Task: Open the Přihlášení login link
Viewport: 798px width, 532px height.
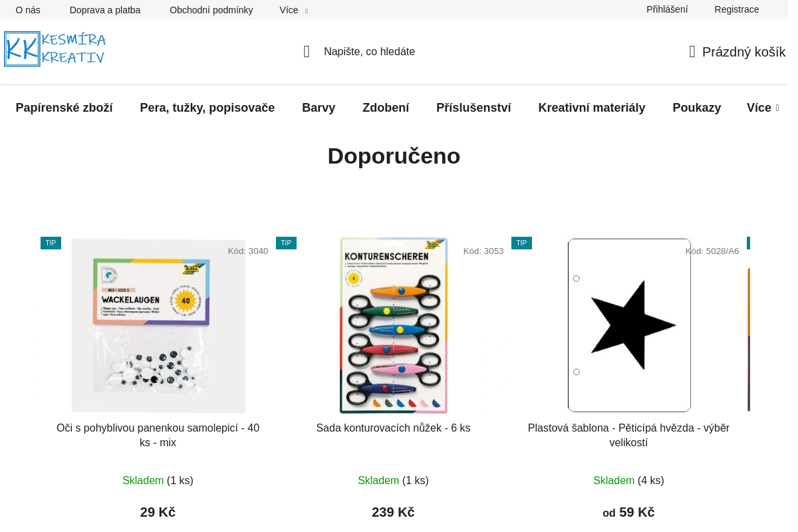Action: click(x=667, y=9)
